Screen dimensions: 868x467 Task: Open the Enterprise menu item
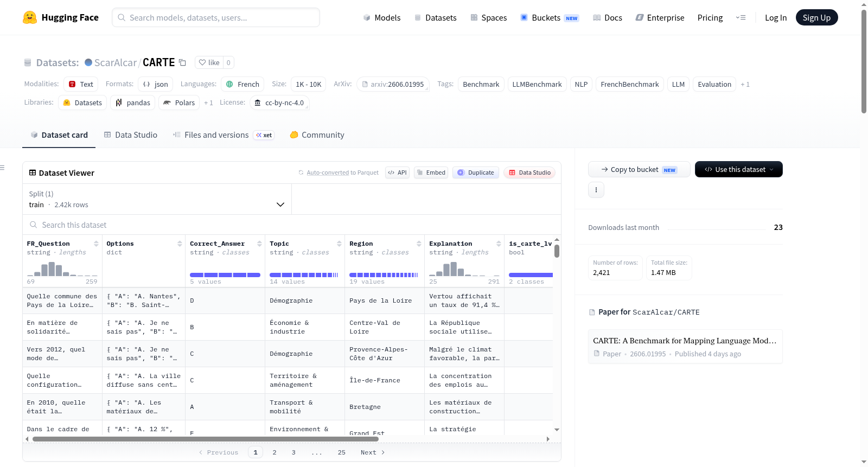tap(660, 17)
